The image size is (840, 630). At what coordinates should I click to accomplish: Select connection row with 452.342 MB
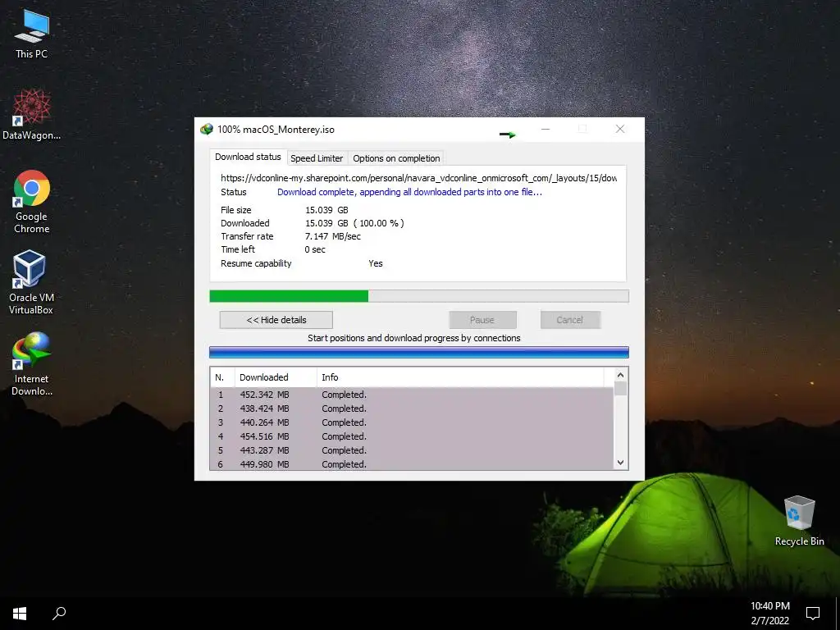(412, 395)
